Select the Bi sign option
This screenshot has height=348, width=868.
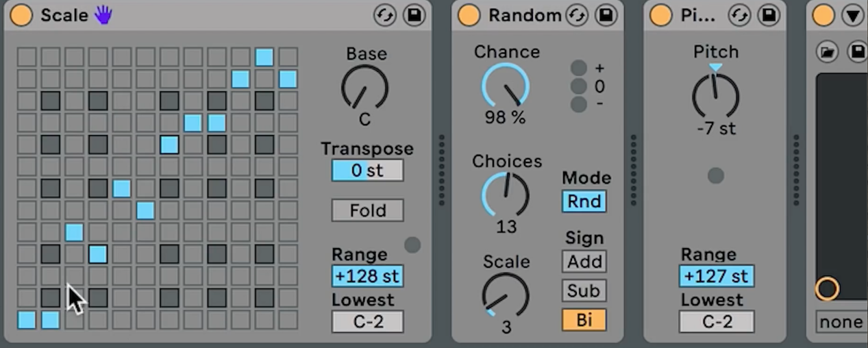tap(584, 320)
